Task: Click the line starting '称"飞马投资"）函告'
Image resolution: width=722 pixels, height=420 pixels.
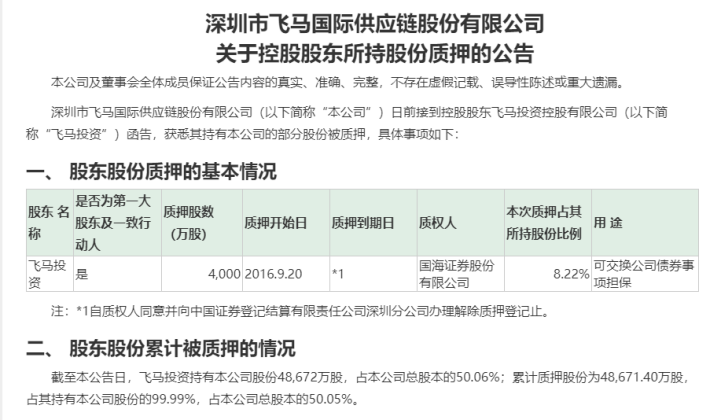Action: [243, 134]
